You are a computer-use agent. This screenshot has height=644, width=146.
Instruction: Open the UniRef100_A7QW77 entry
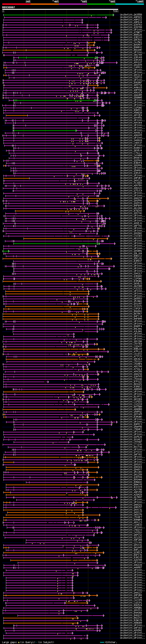tap(131, 32)
